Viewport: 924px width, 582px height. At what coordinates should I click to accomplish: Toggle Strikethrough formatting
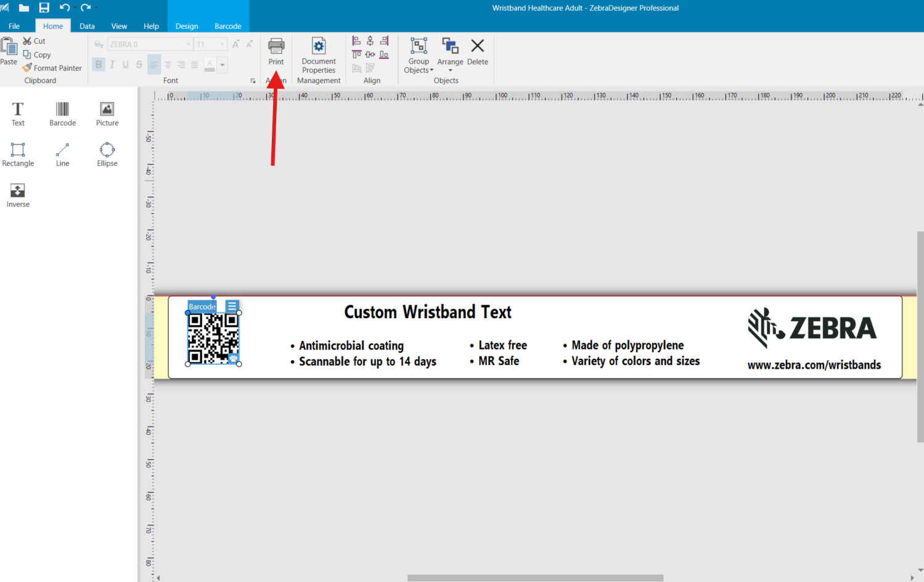[139, 64]
